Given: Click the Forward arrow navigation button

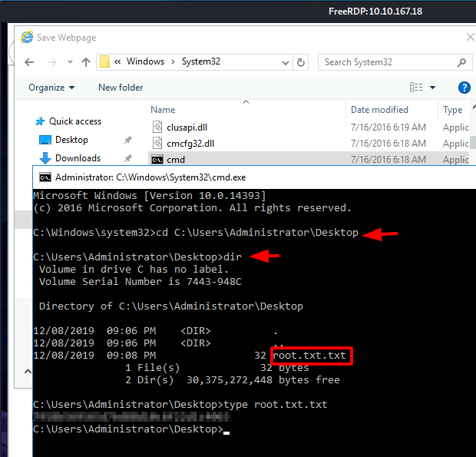Looking at the screenshot, I should [x=52, y=62].
